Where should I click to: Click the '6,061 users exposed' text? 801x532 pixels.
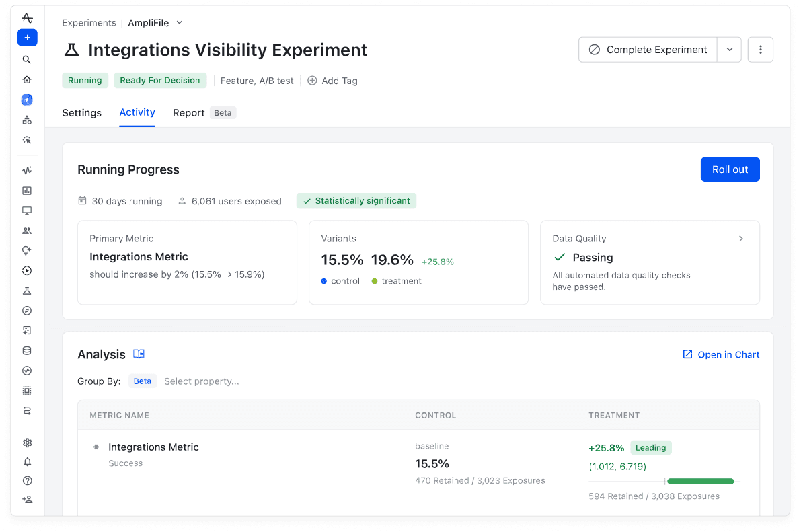(237, 201)
